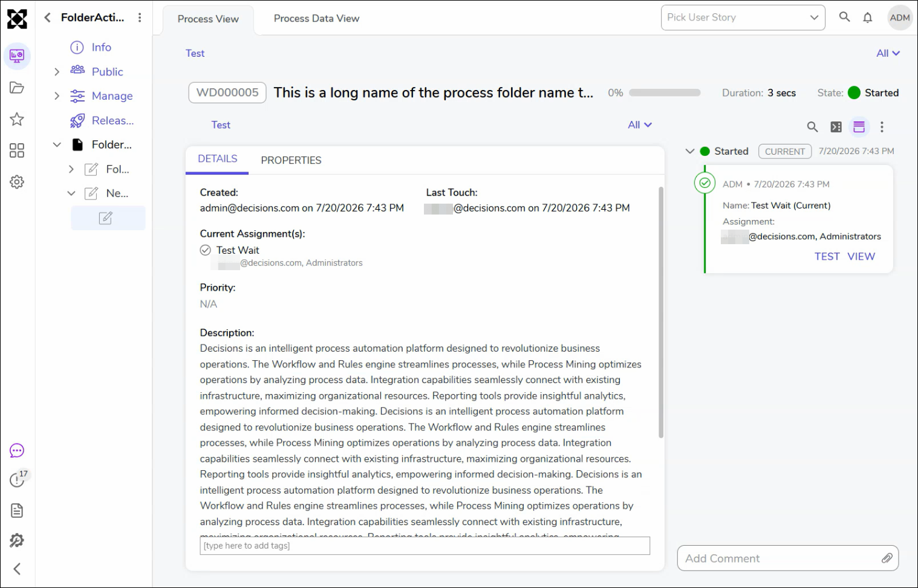Viewport: 918px width, 588px height.
Task: Collapse the Folder... tree node
Action: tap(57, 144)
